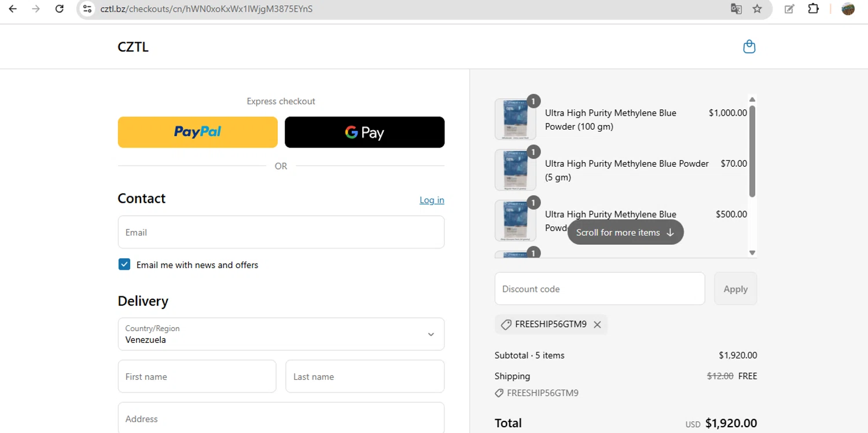Click the translate page icon

click(736, 9)
